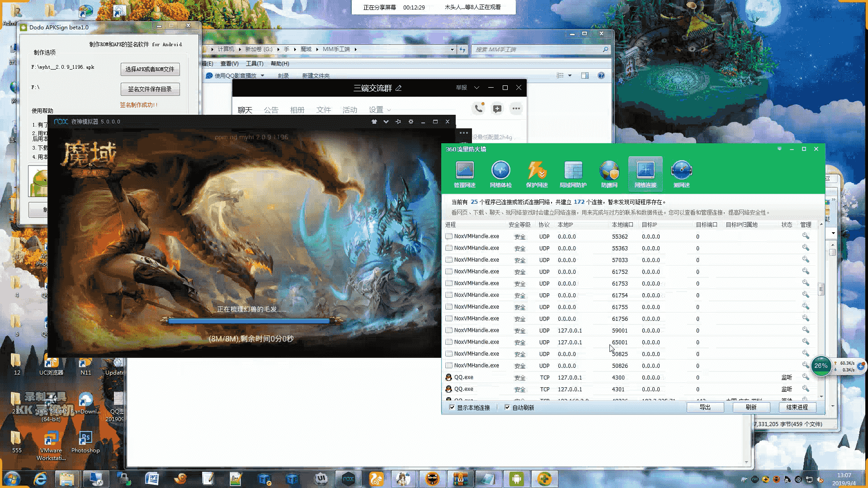Toggle 自动刷新 checkbox
Viewport: 868px width, 488px height.
(507, 407)
